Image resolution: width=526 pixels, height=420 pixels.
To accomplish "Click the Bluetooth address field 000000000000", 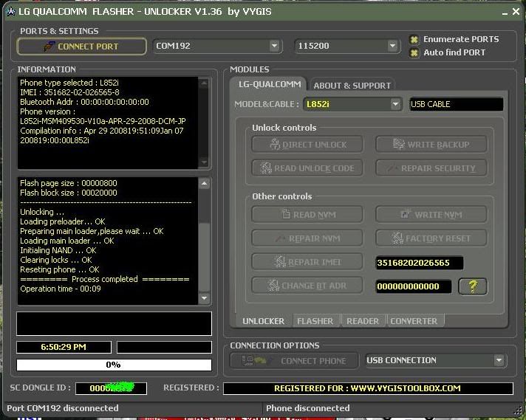I will click(x=413, y=286).
